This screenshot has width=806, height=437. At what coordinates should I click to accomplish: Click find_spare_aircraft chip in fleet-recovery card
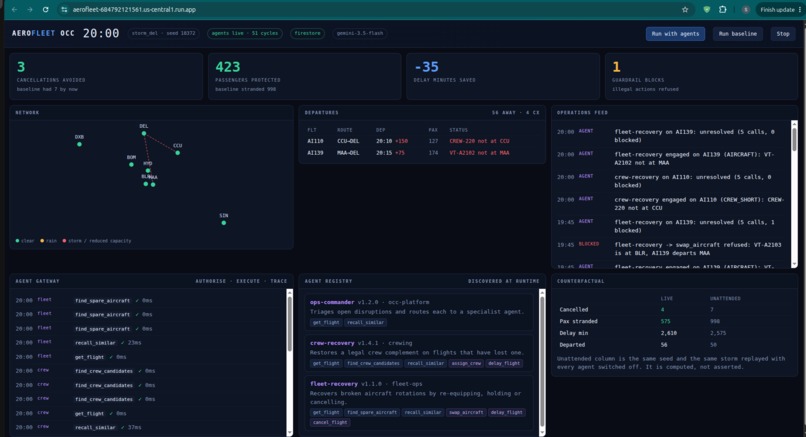point(372,412)
